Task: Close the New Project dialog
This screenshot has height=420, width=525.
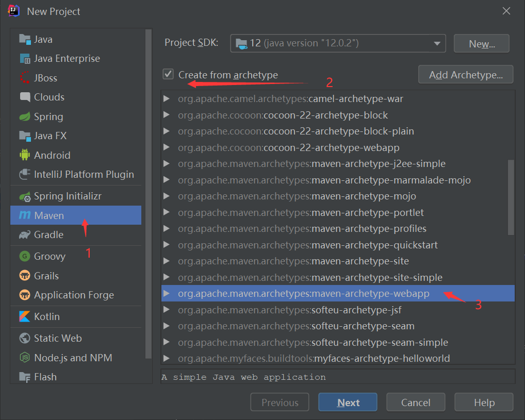Action: [506, 11]
